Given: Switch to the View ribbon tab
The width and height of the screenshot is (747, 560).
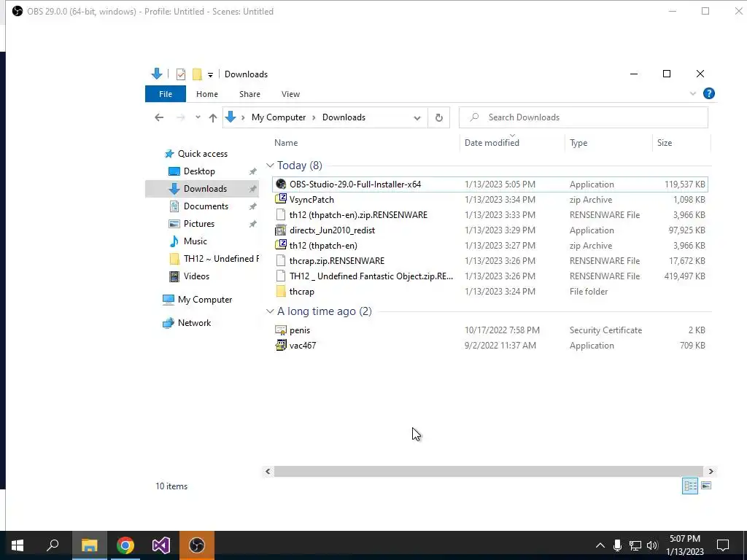Looking at the screenshot, I should click(290, 94).
